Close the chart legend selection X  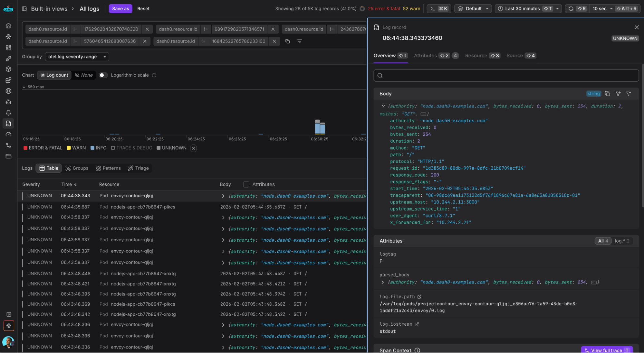[193, 148]
